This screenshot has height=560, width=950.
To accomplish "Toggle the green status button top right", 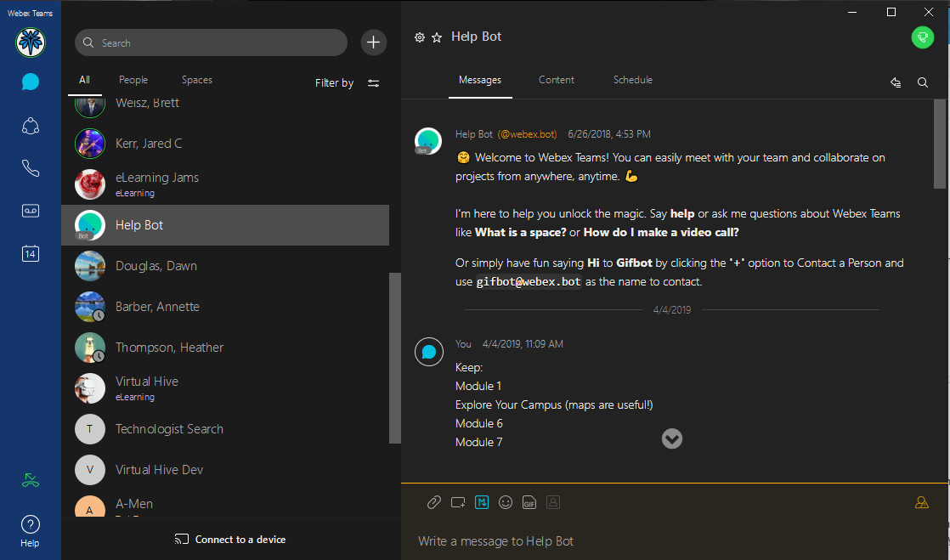I will [922, 37].
